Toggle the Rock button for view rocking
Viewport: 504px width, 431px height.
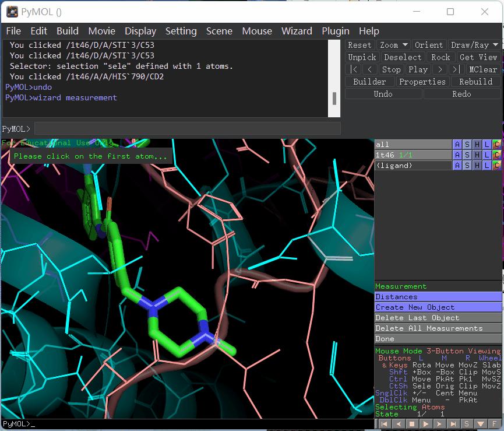pos(440,57)
